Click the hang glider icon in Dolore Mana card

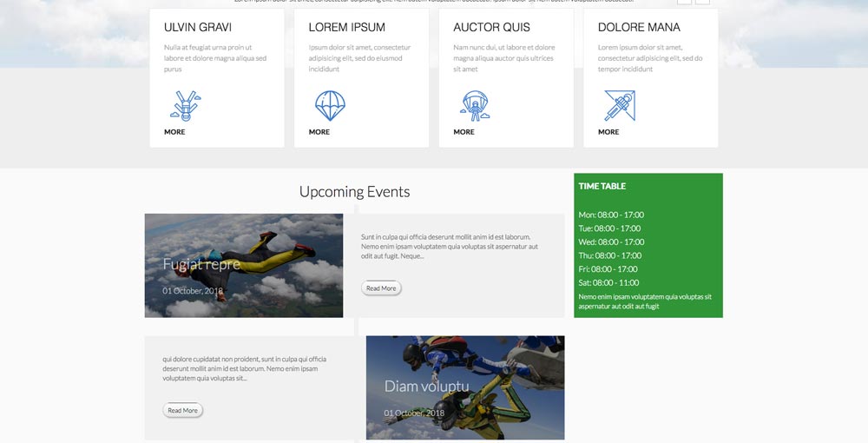point(619,106)
